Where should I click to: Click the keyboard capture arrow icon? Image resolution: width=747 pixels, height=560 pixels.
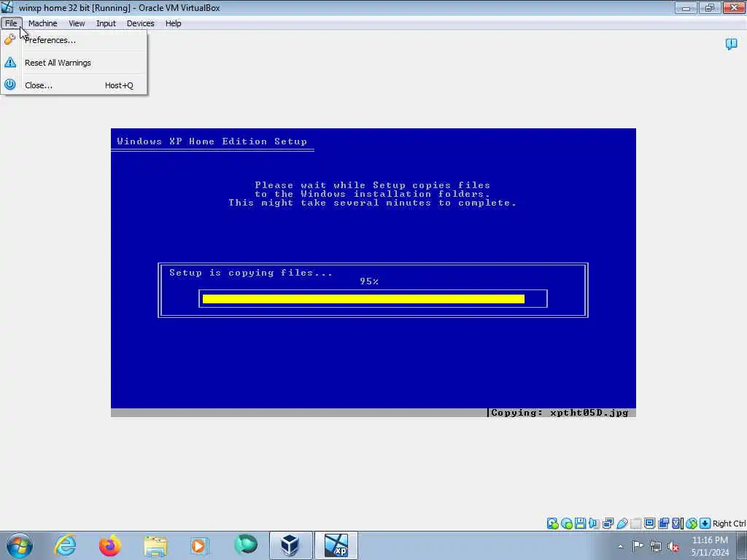coord(705,524)
